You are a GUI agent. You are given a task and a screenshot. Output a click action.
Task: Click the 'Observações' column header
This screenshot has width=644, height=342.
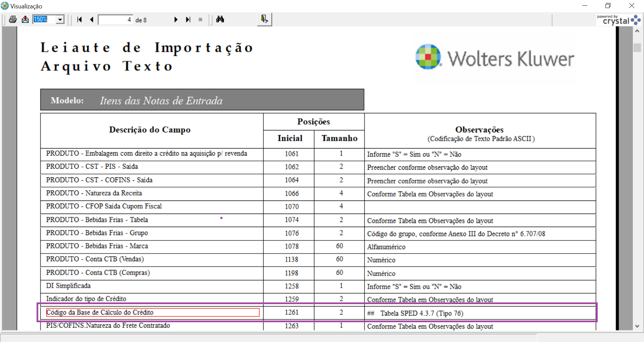pyautogui.click(x=479, y=130)
